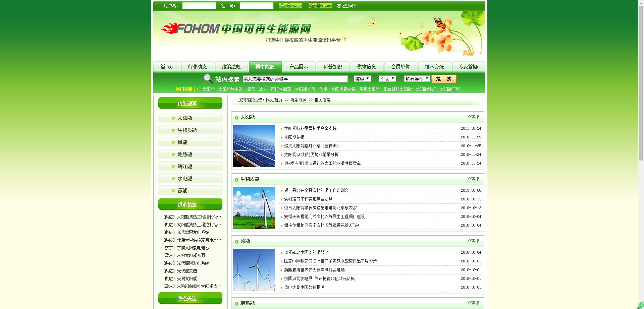Image resolution: width=644 pixels, height=309 pixels.
Task: Click the 更多 arrow in 生物质能 section
Action: pyautogui.click(x=474, y=179)
